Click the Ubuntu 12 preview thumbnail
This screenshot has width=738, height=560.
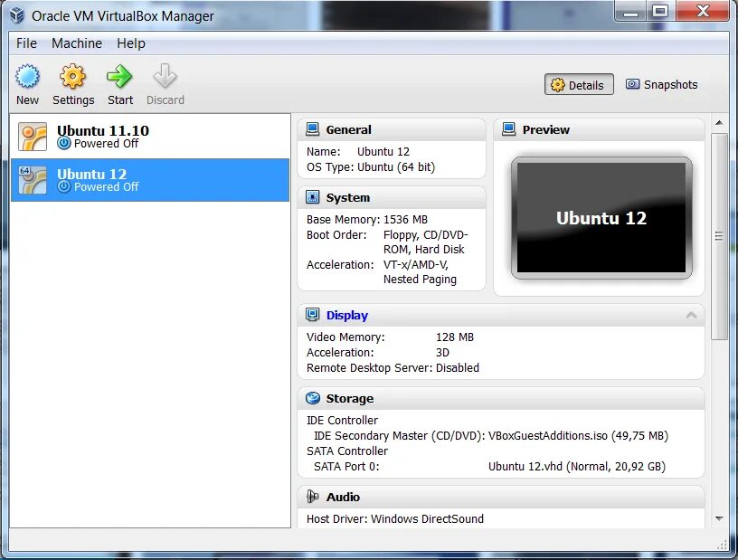point(601,218)
